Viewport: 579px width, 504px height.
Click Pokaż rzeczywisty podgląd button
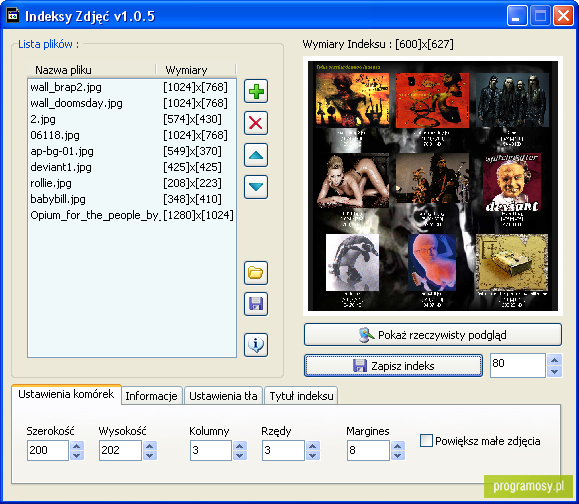tap(433, 335)
